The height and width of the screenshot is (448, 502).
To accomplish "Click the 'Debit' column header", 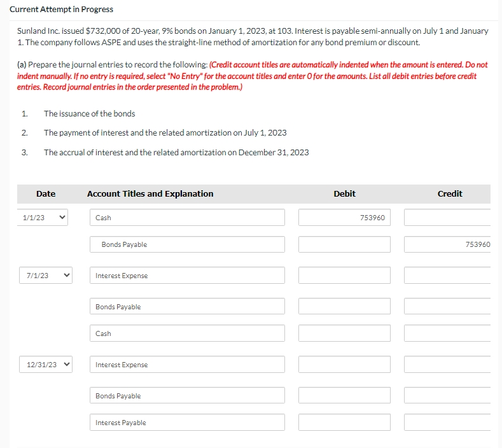I will (x=344, y=193).
